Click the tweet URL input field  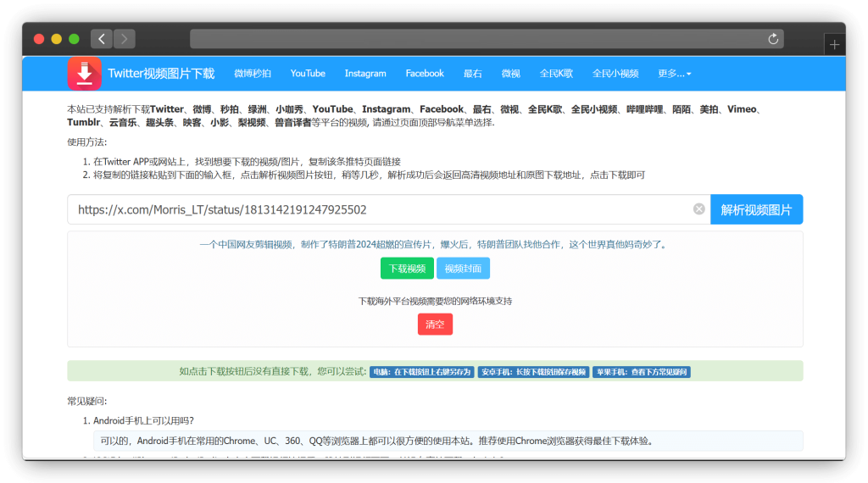[x=388, y=209]
